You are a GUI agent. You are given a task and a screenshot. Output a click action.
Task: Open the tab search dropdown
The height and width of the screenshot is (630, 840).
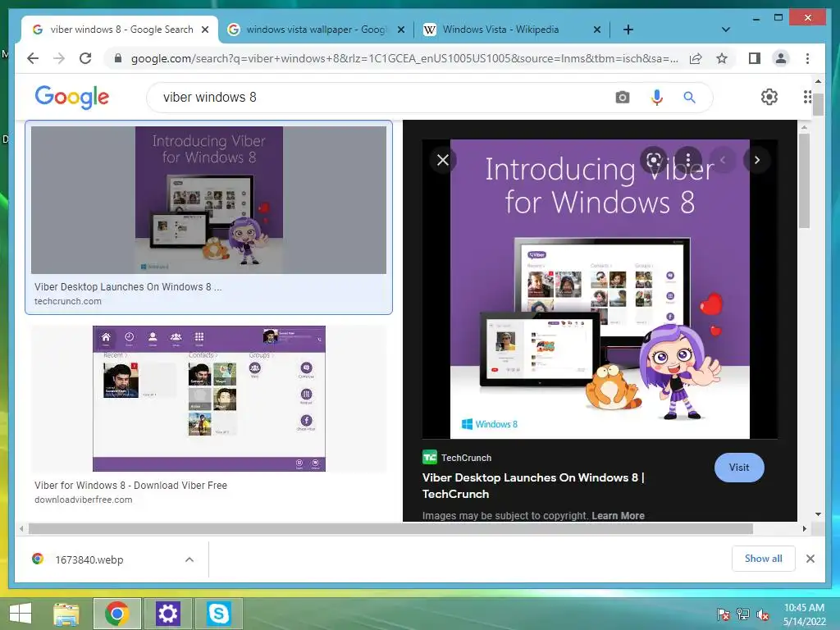(x=726, y=30)
